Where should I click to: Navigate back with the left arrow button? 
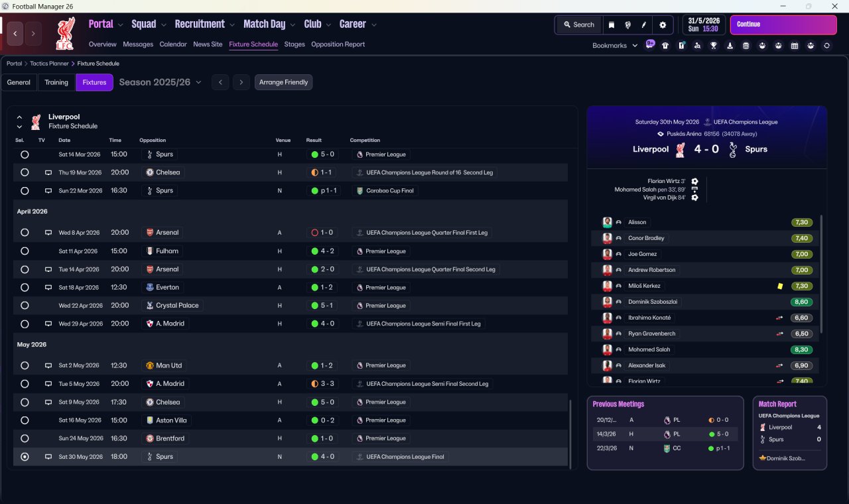tap(15, 33)
